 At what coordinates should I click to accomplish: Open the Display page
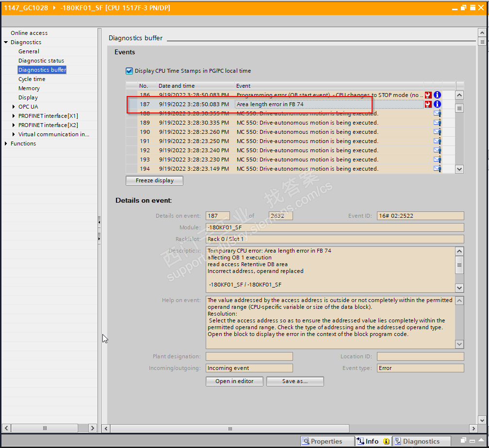click(x=28, y=97)
